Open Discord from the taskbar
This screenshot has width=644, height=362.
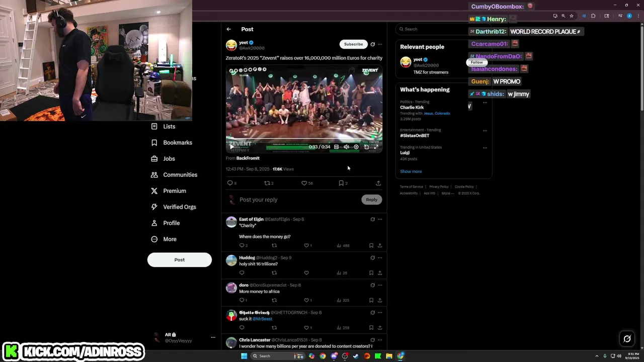click(334, 356)
